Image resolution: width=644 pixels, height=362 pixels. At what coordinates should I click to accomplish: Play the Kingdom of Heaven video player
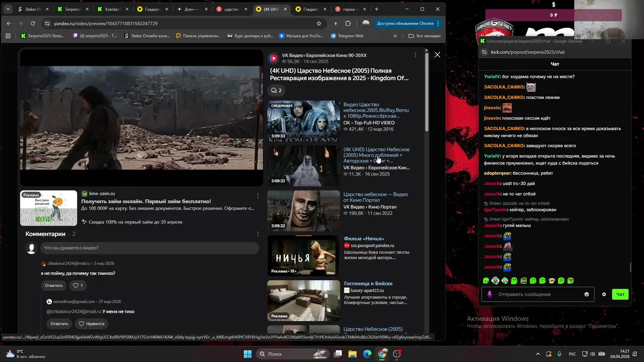click(141, 118)
